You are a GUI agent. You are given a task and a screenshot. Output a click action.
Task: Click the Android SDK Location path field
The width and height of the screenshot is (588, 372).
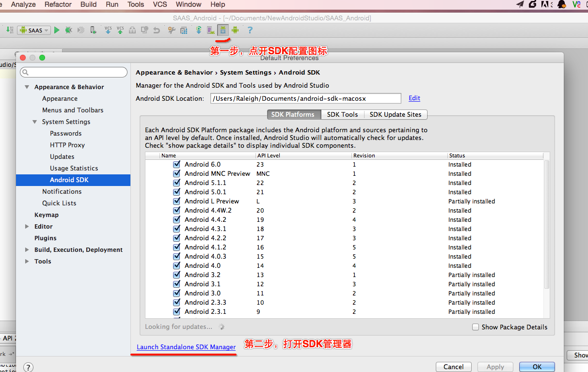pos(306,98)
